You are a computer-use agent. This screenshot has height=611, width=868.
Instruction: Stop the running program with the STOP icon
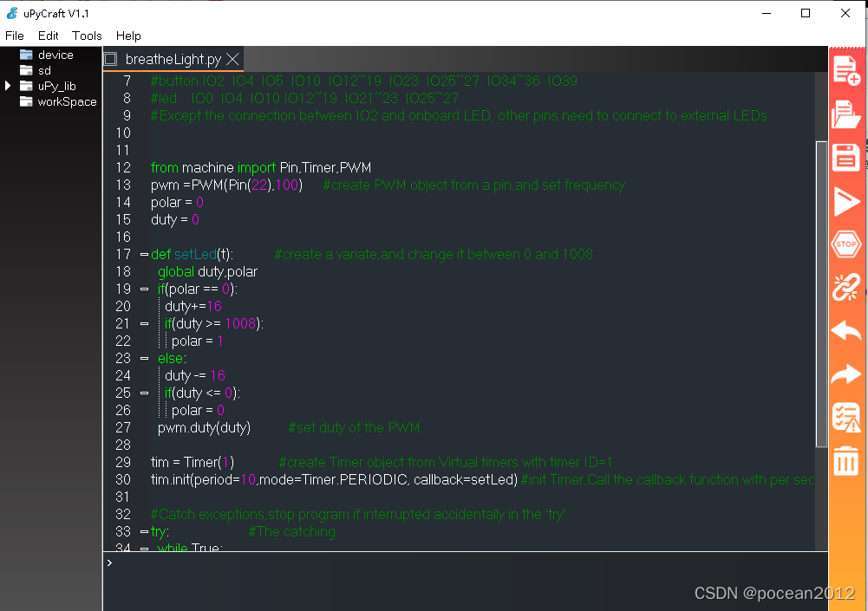(x=845, y=244)
